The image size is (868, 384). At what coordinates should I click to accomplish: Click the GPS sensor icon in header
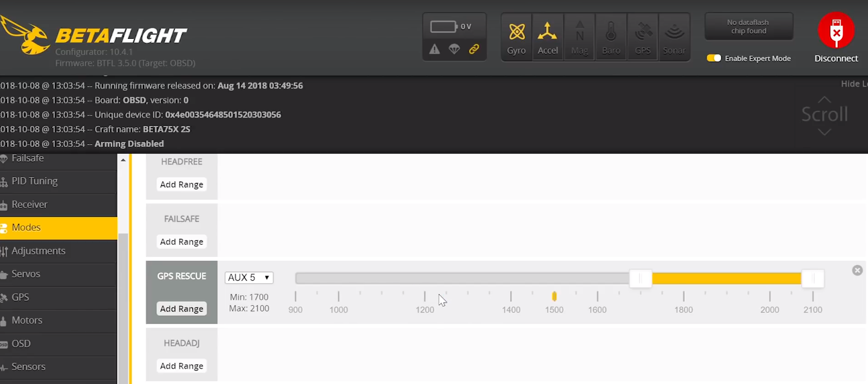[x=643, y=37]
